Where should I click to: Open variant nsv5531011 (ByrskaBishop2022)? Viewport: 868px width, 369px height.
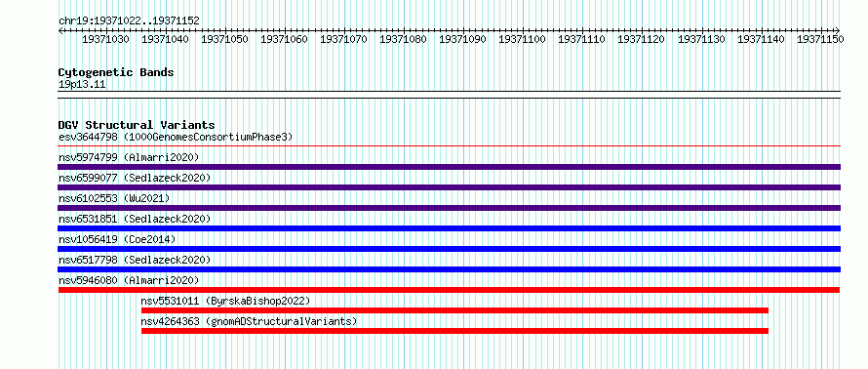coord(225,301)
